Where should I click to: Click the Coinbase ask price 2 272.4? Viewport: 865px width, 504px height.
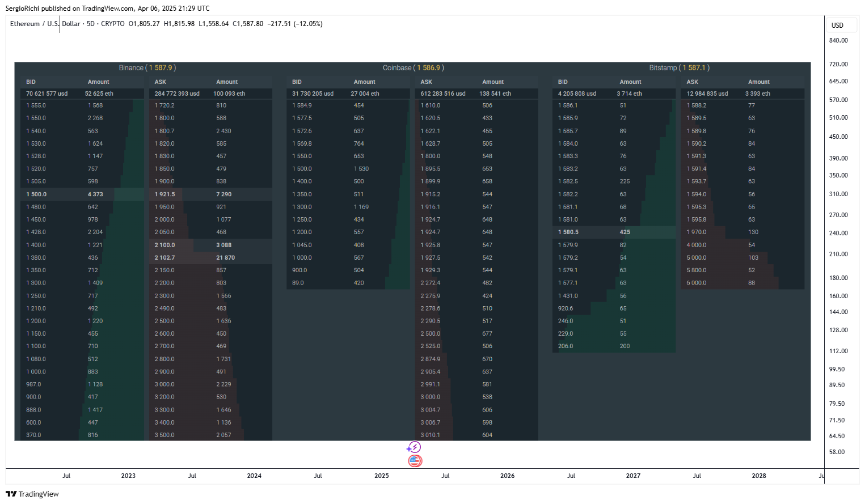point(431,283)
